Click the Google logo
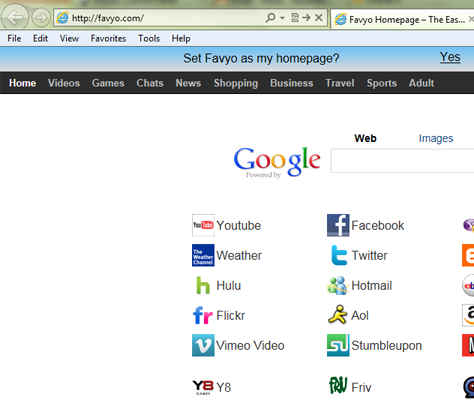This screenshot has width=474, height=400. 277,162
